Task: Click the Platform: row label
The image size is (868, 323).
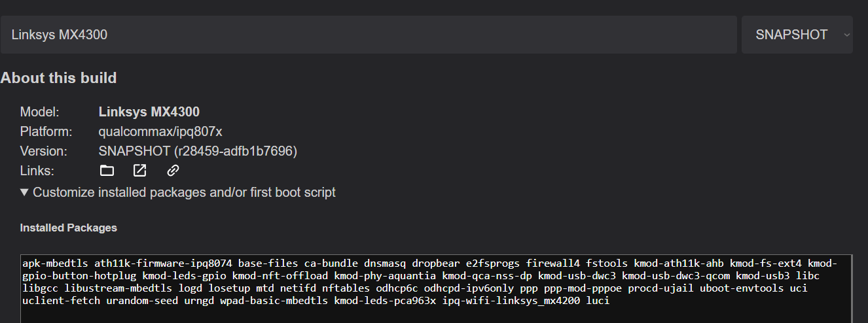Action: point(45,131)
